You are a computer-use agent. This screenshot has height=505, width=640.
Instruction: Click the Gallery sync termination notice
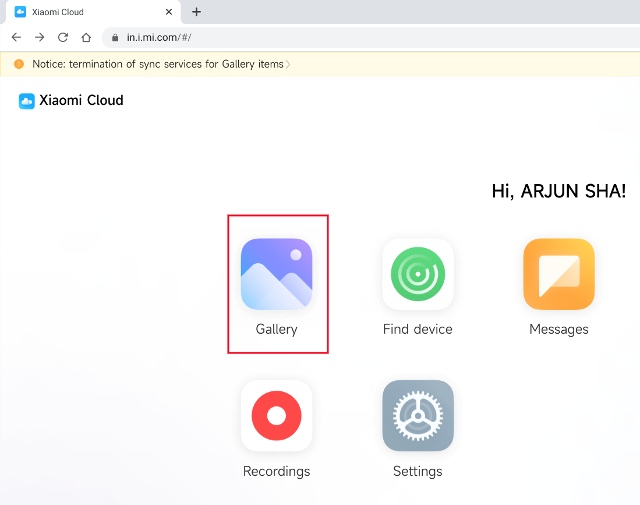pos(157,64)
